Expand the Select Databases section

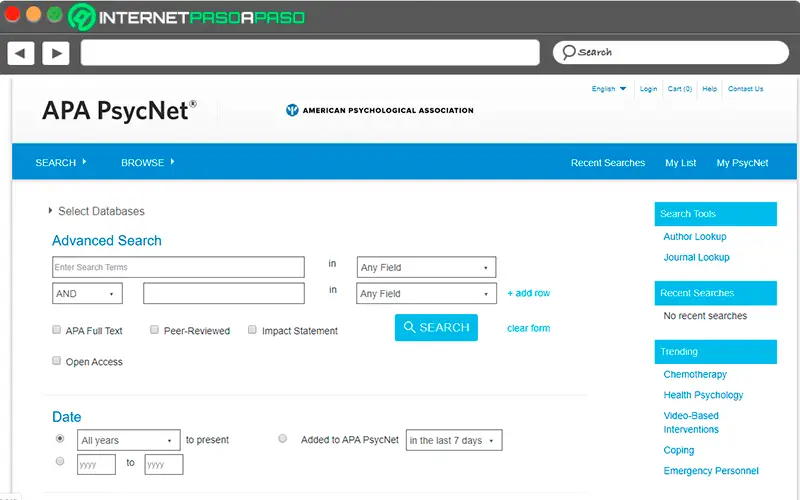click(x=96, y=211)
